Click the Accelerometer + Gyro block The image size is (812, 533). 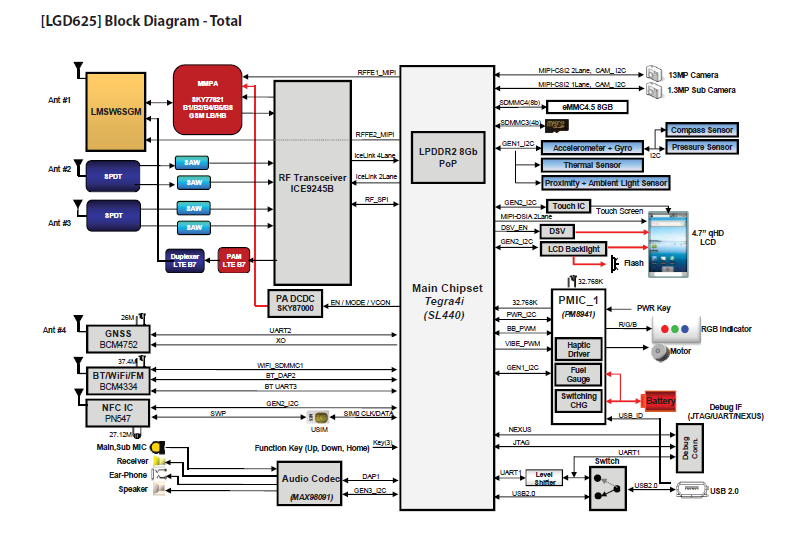point(592,148)
